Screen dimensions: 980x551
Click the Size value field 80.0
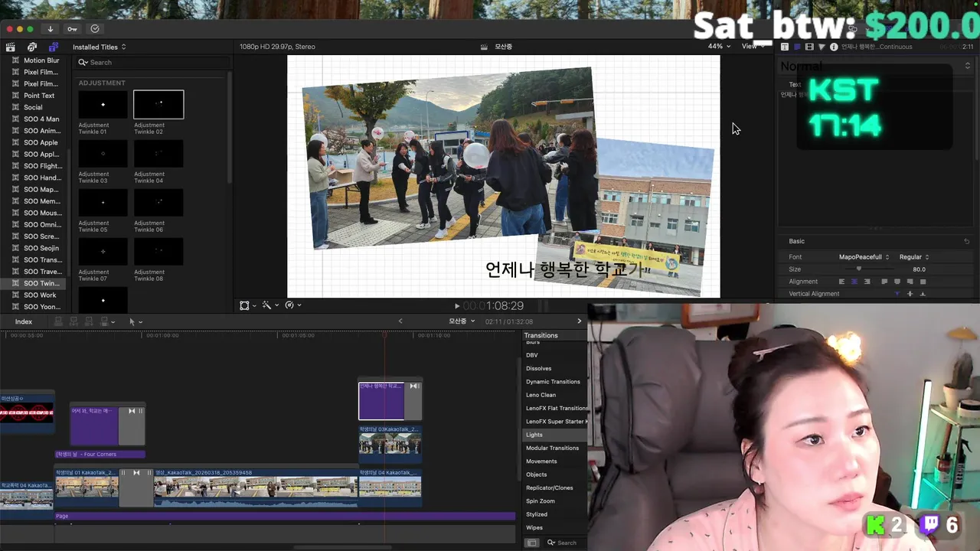[919, 269]
